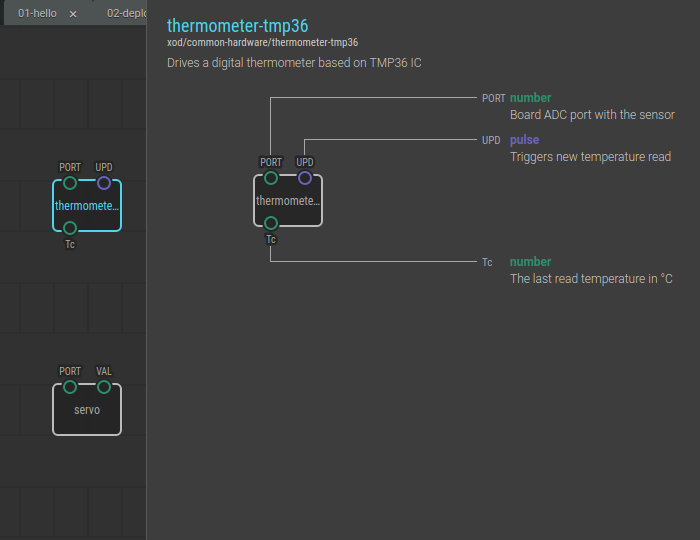Switch to the 01-hello tab
The height and width of the screenshot is (540, 700).
(37, 14)
